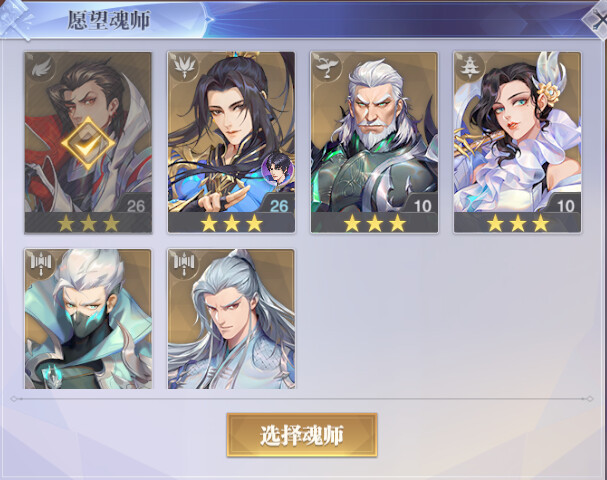Click the lotus class icon on dark-haired hero card
The image size is (607, 480).
(183, 68)
